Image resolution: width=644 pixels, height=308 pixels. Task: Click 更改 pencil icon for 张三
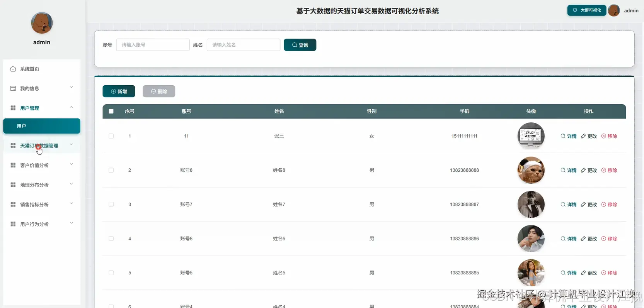(583, 136)
